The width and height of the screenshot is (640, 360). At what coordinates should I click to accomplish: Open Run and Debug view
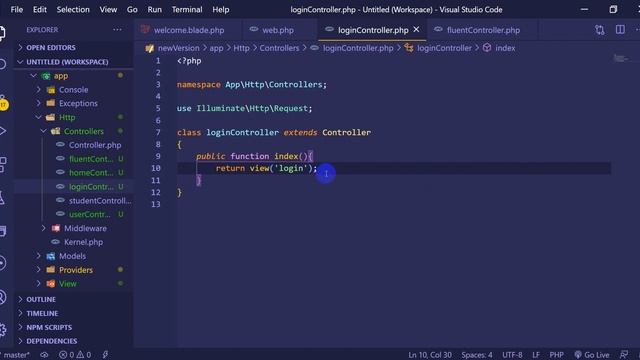(x=2, y=131)
